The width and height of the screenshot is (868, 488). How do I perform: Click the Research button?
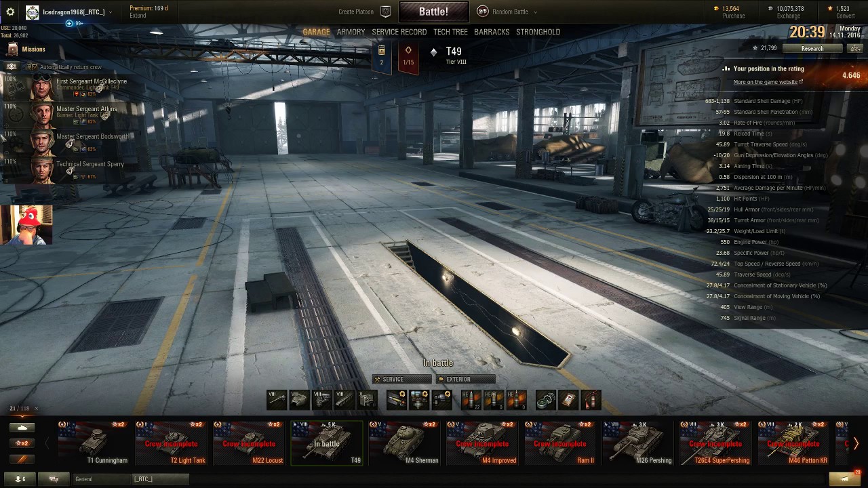coord(812,48)
